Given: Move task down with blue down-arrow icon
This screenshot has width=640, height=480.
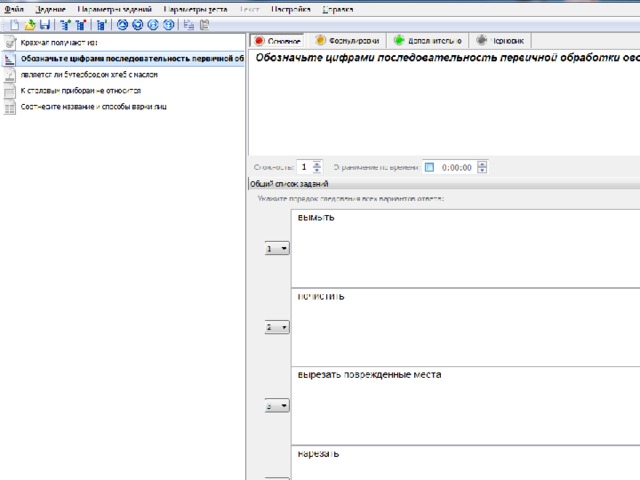Looking at the screenshot, I should click(138, 25).
